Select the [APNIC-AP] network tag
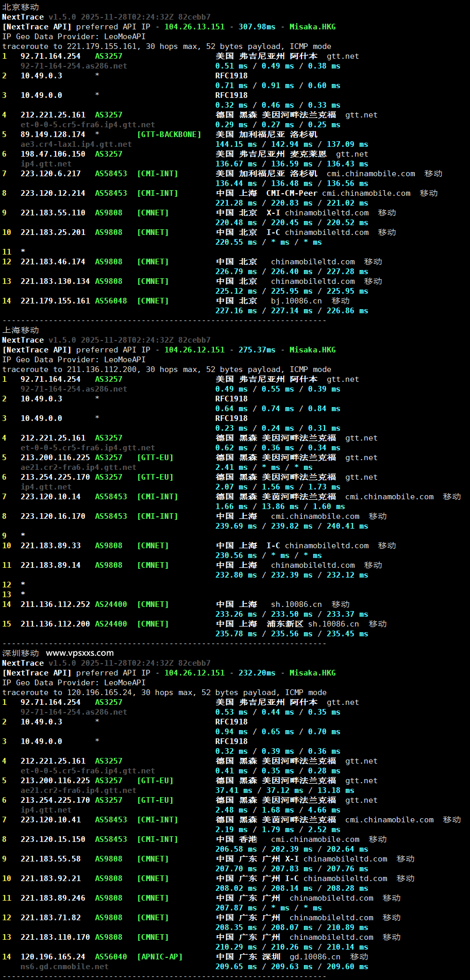The image size is (470, 980). (160, 957)
